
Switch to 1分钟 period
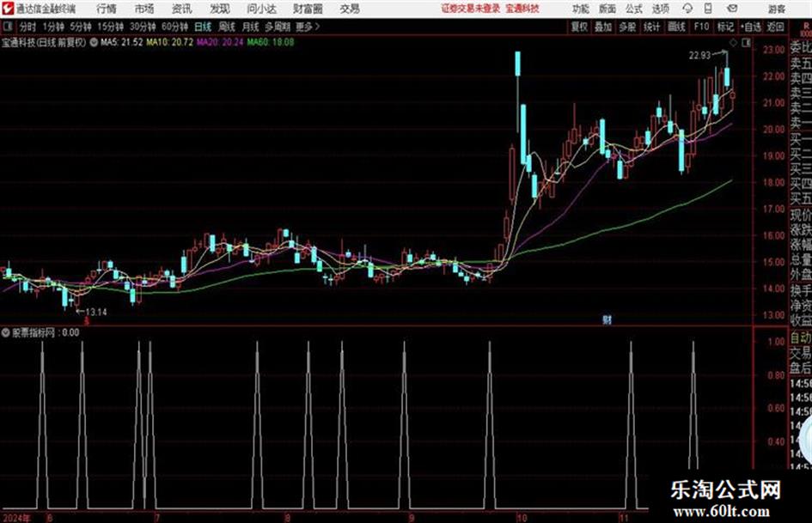coord(53,27)
